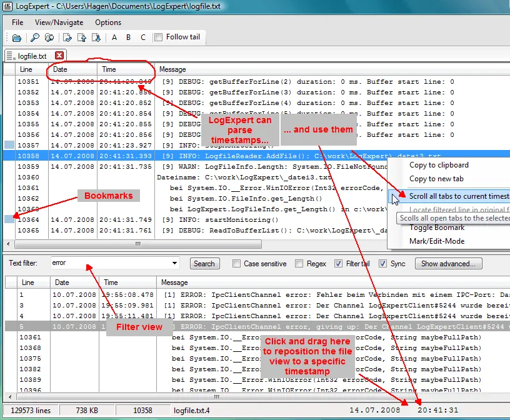Enable the Follow tail checkbox
Screen dimensions: 510x420
click(x=158, y=37)
